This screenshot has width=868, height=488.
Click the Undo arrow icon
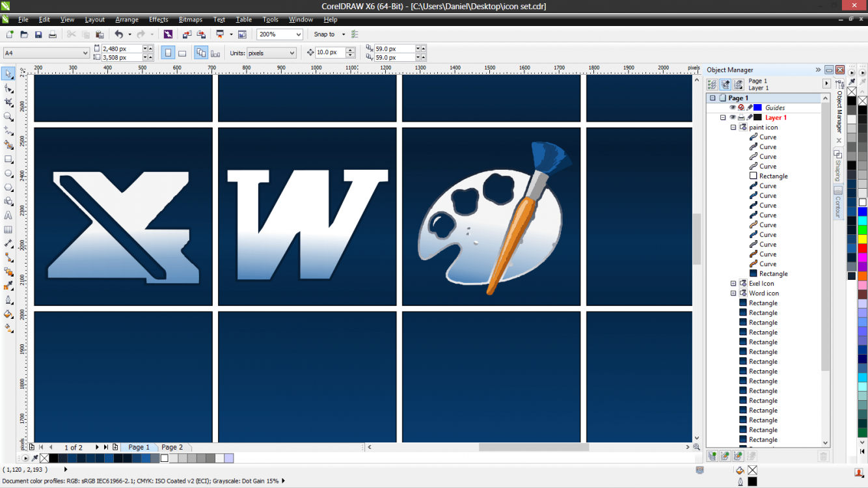click(x=118, y=34)
